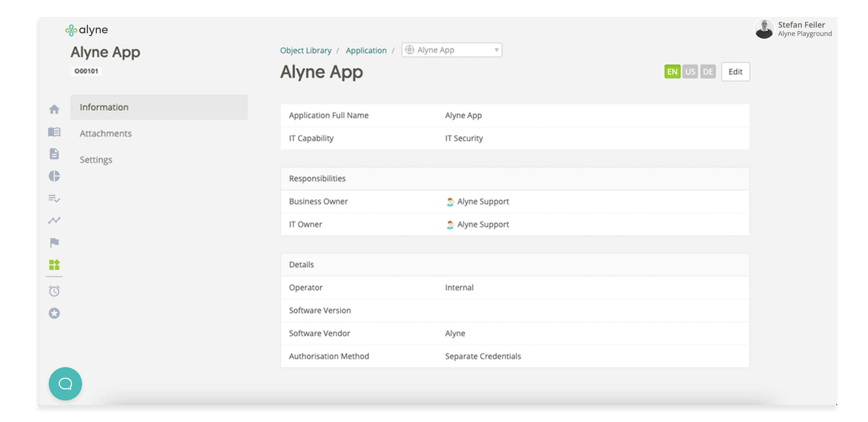Open the green object library icon
This screenshot has width=868, height=422.
click(x=54, y=265)
